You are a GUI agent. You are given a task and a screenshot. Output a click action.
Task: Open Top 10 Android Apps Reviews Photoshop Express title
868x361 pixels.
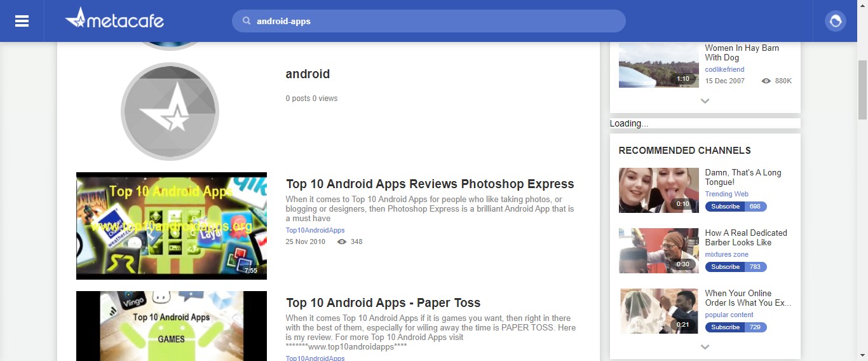(x=430, y=184)
